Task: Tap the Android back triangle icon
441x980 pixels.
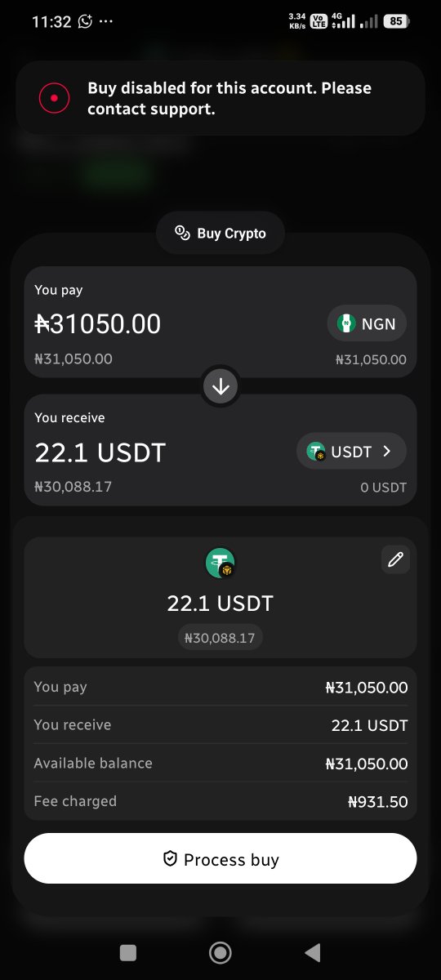Action: [x=312, y=952]
